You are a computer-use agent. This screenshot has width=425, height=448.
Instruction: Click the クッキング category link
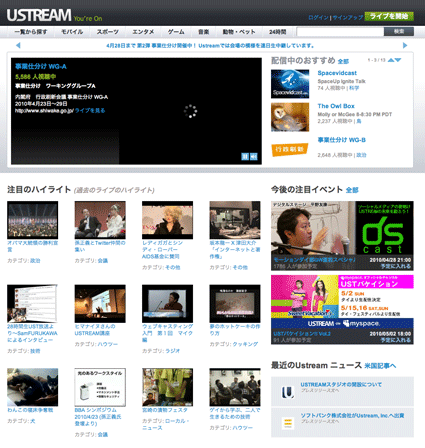click(245, 344)
